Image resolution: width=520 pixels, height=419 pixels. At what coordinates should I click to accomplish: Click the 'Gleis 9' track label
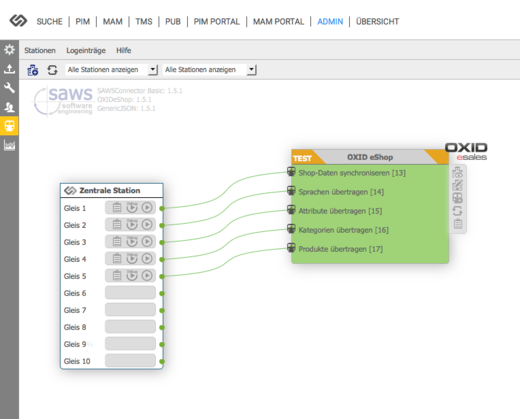click(75, 344)
